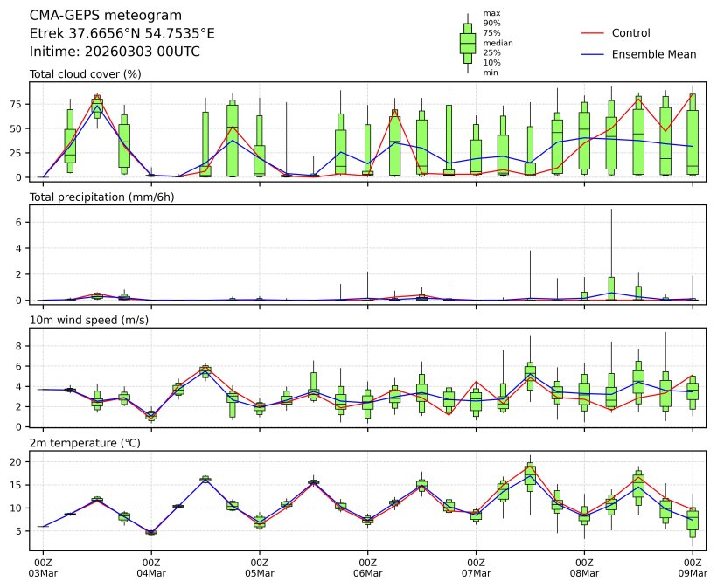Select the 00Z 08Mar time axis label
717x588 pixels.
[x=585, y=568]
